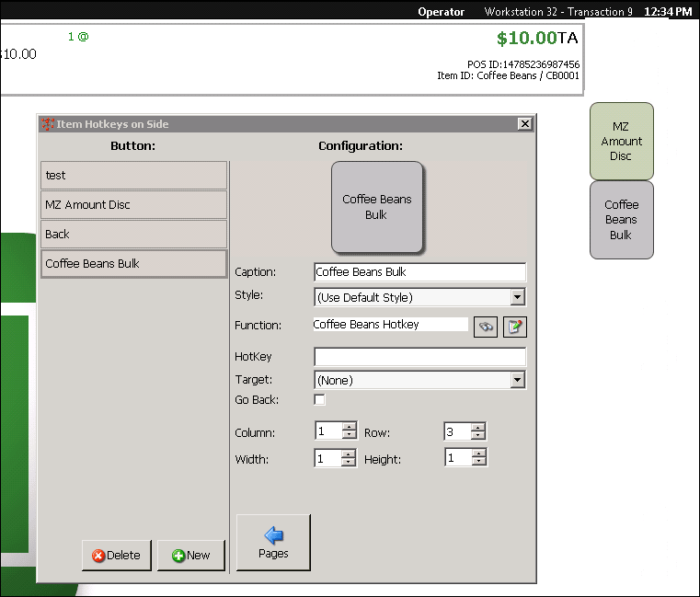Click the $10.00TA total amount

click(537, 38)
